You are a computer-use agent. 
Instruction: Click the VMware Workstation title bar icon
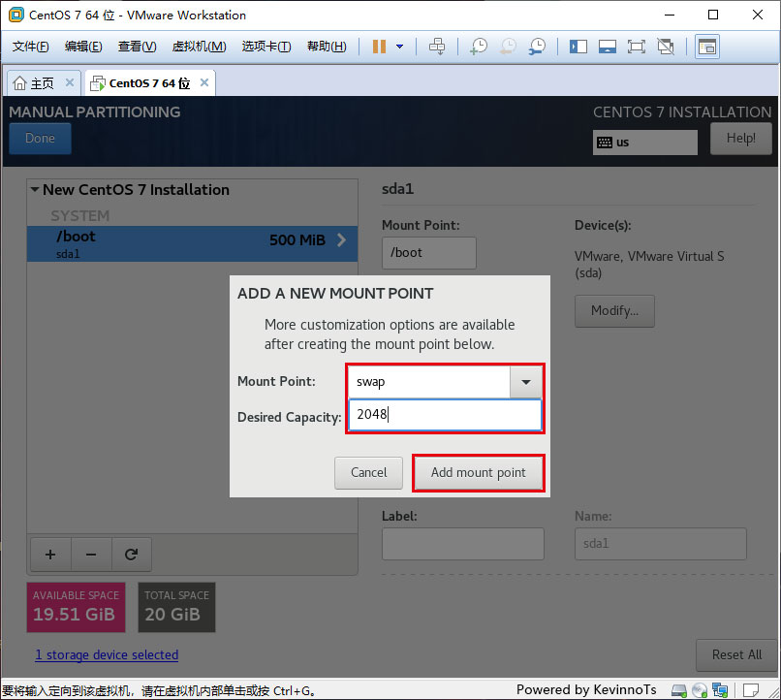pos(16,15)
